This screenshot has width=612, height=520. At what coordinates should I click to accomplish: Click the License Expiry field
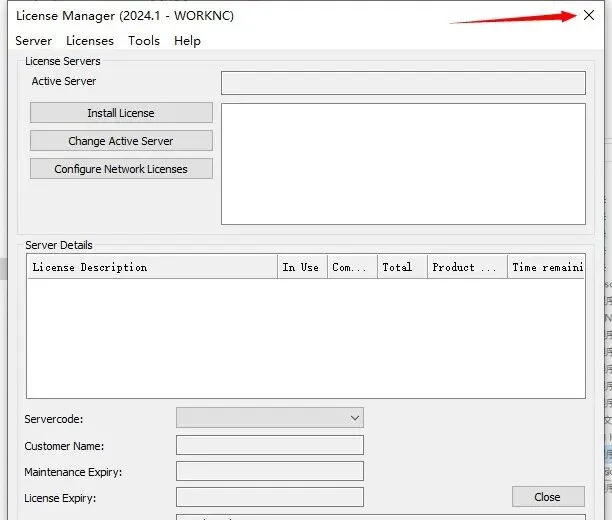(270, 497)
